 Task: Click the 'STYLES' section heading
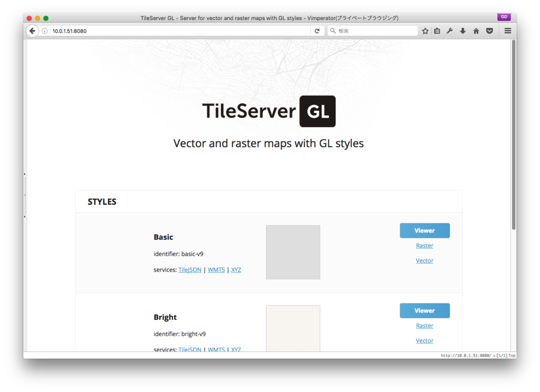click(x=102, y=202)
